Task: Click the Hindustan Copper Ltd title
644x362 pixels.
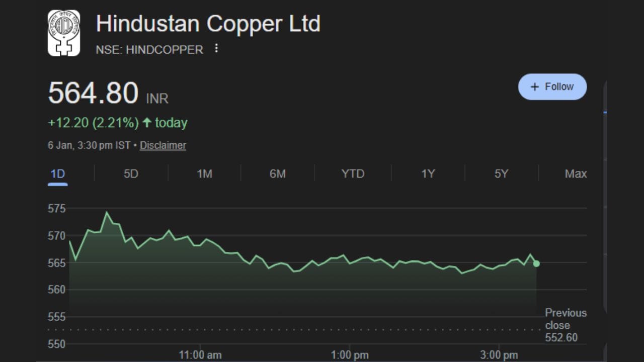Action: tap(208, 24)
